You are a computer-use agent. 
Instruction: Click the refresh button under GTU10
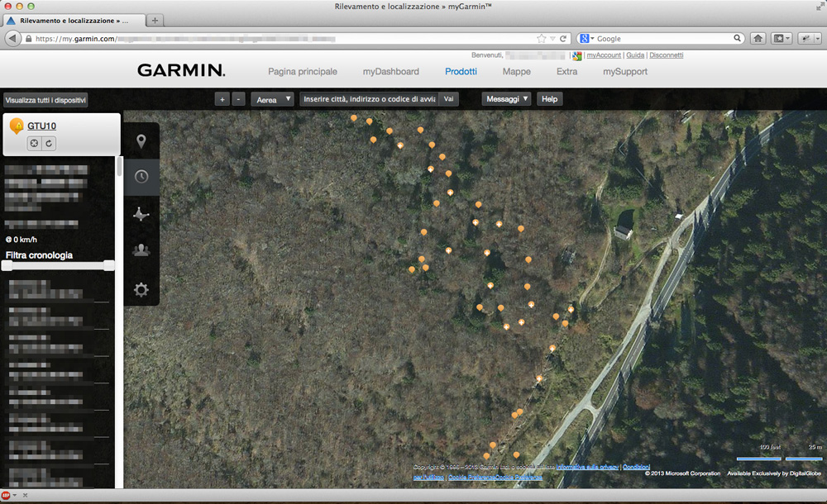pyautogui.click(x=49, y=144)
